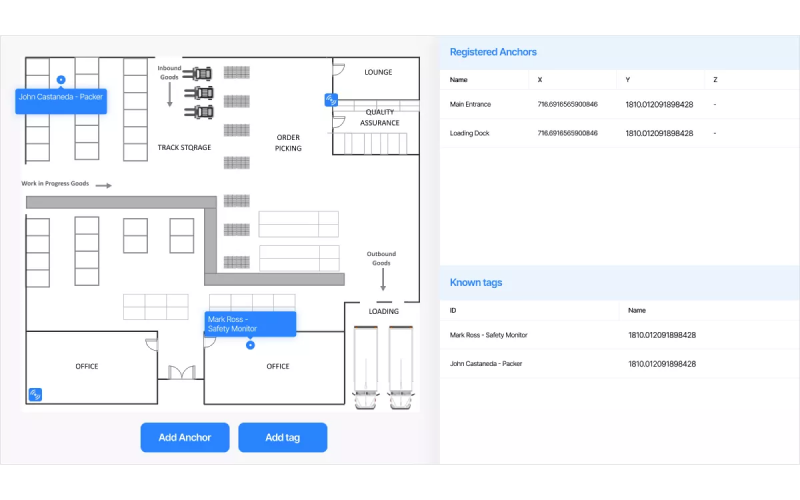Click the Work in Progress Goods label
The height and width of the screenshot is (500, 800).
pos(55,183)
